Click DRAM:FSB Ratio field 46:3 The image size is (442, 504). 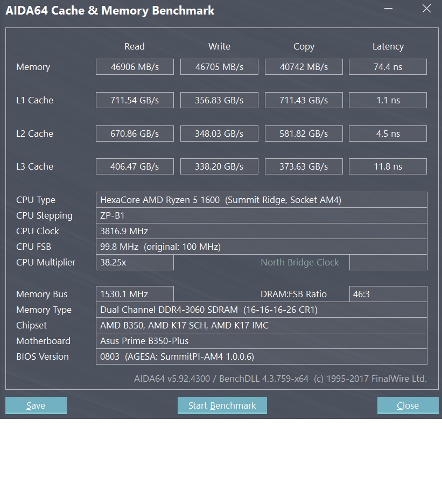point(388,294)
